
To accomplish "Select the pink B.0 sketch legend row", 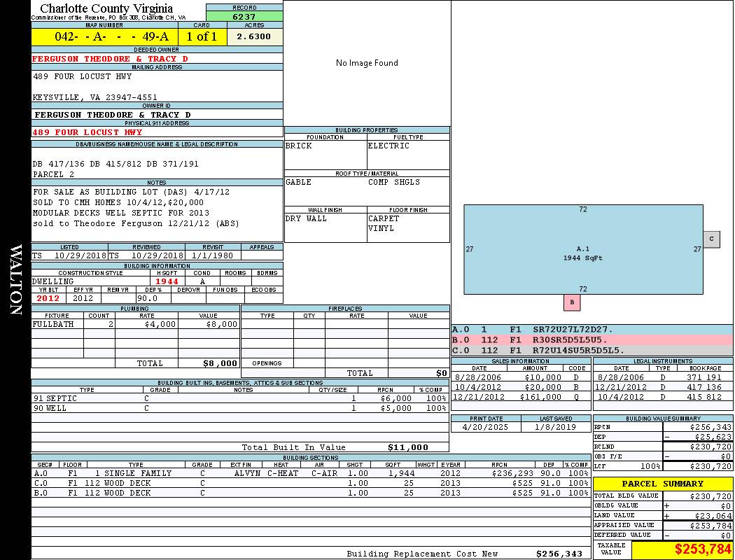I will pyautogui.click(x=591, y=339).
